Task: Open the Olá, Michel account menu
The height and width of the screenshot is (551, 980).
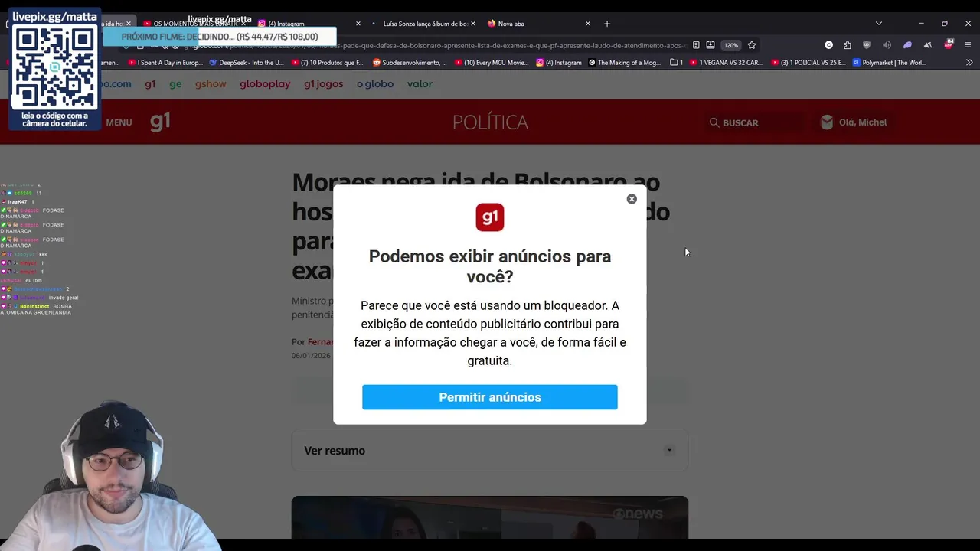Action: pyautogui.click(x=854, y=122)
